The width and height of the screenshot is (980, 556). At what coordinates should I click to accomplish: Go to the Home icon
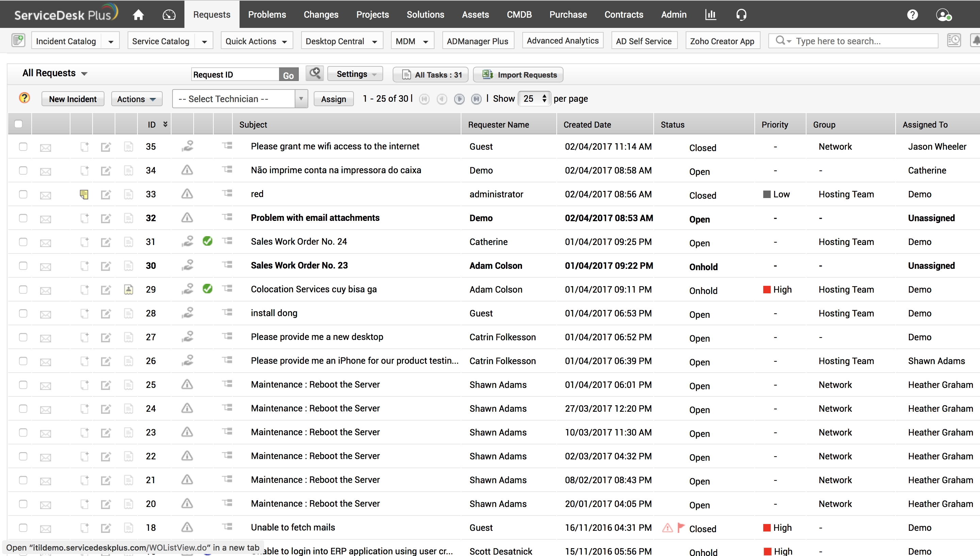click(x=138, y=15)
